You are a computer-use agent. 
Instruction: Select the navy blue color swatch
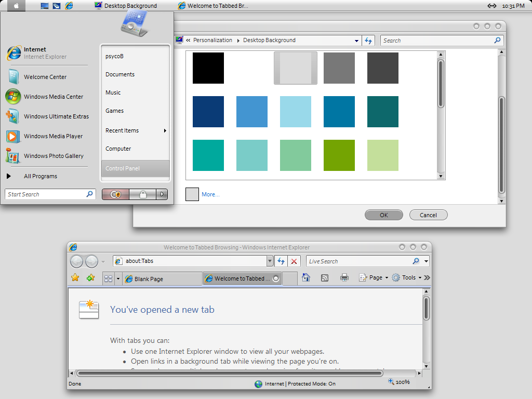click(208, 112)
